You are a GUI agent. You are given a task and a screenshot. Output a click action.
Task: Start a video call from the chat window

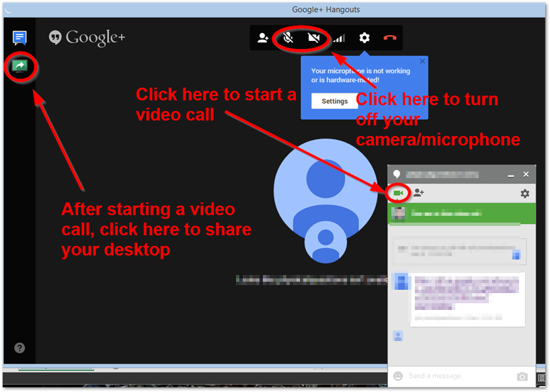coord(399,192)
